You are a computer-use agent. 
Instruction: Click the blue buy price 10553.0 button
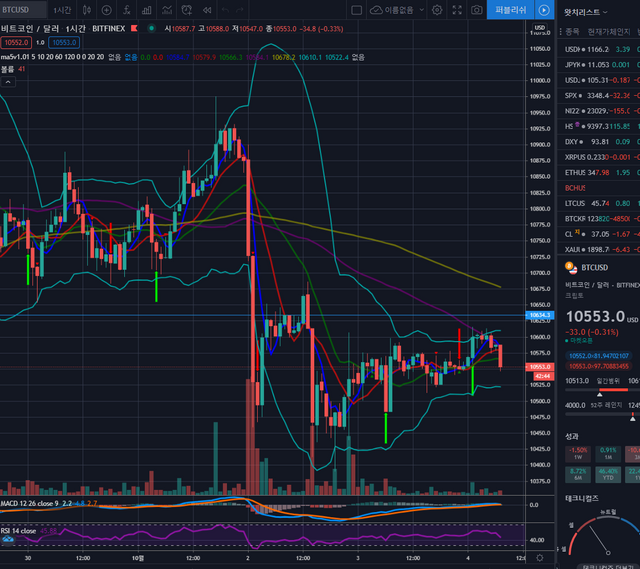(x=64, y=42)
